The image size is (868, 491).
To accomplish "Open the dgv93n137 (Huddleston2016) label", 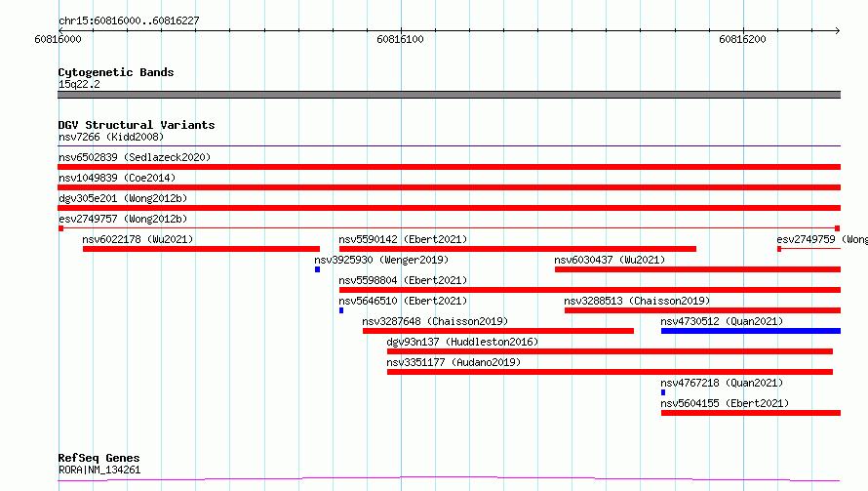I will [x=462, y=342].
